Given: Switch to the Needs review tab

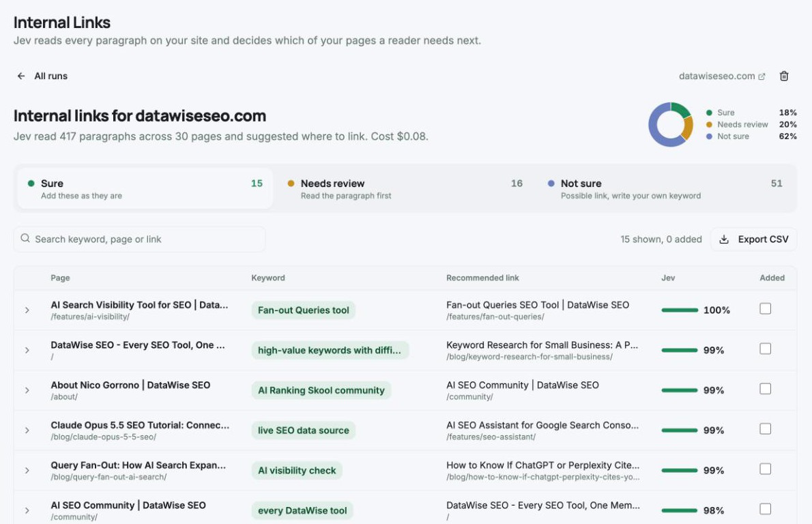Looking at the screenshot, I should click(x=405, y=188).
